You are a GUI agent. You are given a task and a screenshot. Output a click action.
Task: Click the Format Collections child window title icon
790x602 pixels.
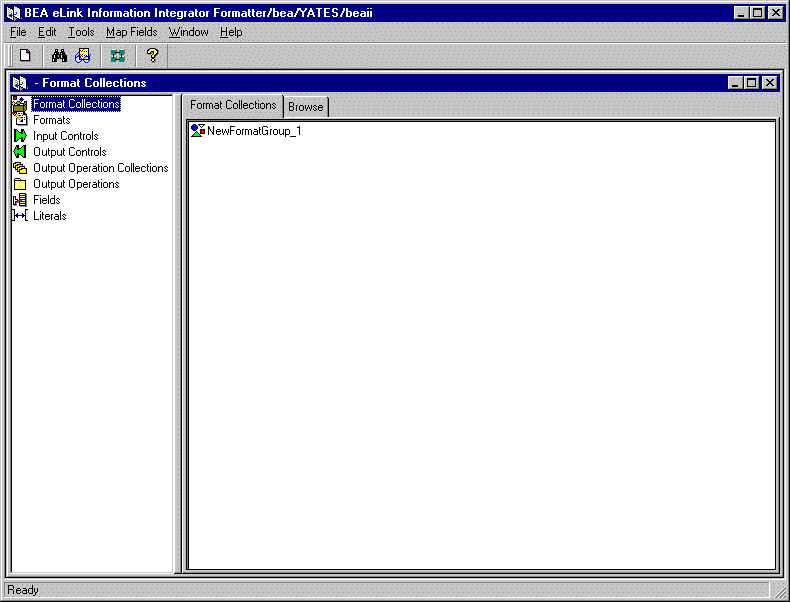click(20, 83)
